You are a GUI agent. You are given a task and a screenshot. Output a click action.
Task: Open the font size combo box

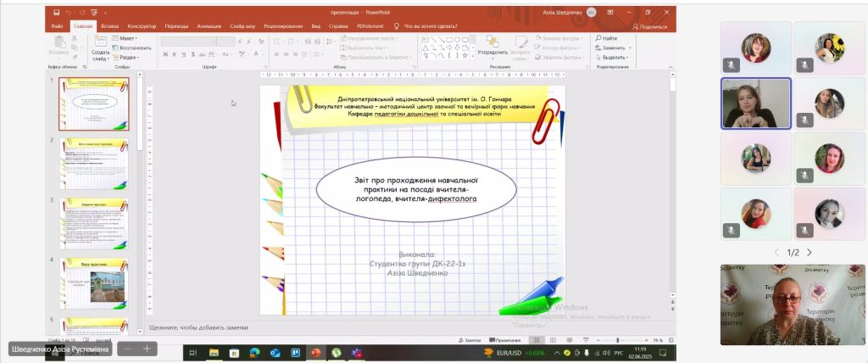click(225, 42)
